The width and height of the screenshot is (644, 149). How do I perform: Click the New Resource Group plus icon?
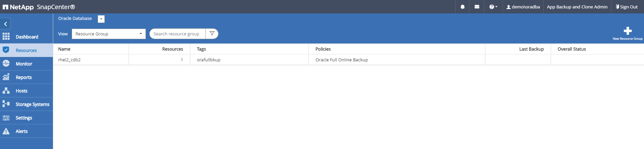click(x=627, y=31)
